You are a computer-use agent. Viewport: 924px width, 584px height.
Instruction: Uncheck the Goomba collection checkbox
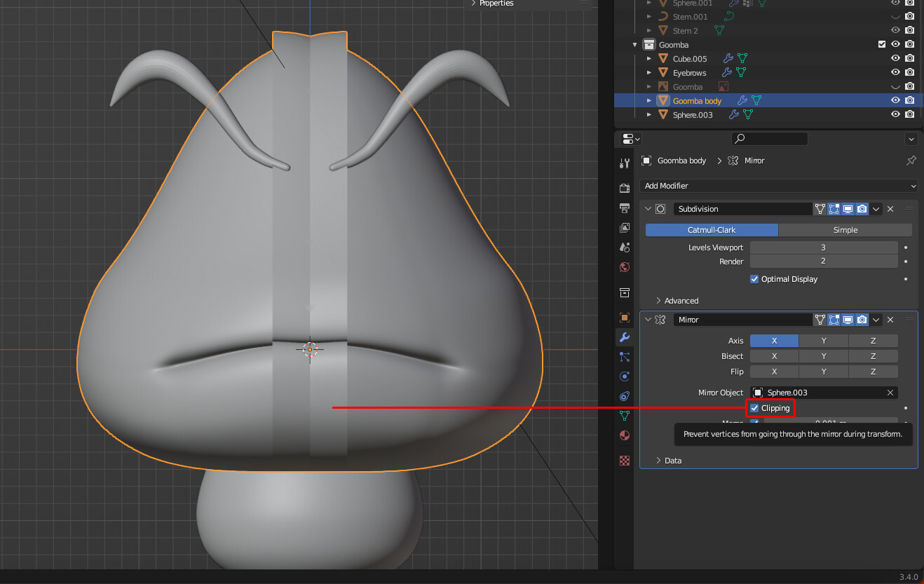coord(881,43)
